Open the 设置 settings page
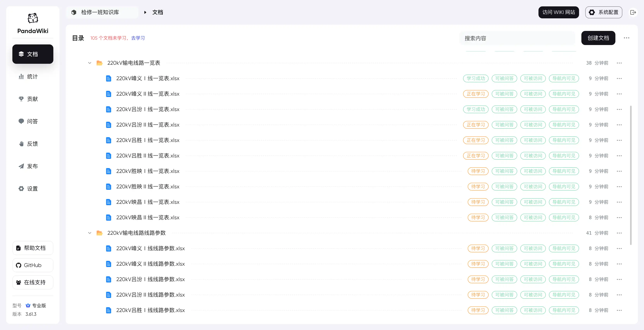This screenshot has height=330, width=644. coord(32,189)
